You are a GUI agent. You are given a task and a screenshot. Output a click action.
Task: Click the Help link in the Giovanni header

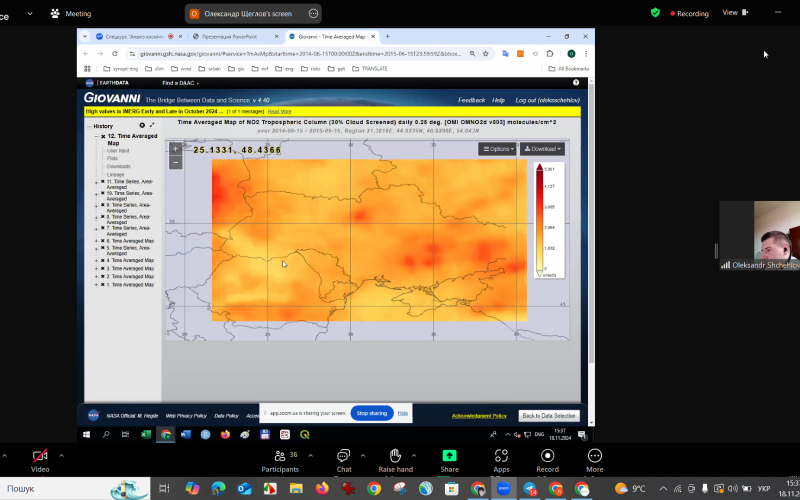click(498, 101)
